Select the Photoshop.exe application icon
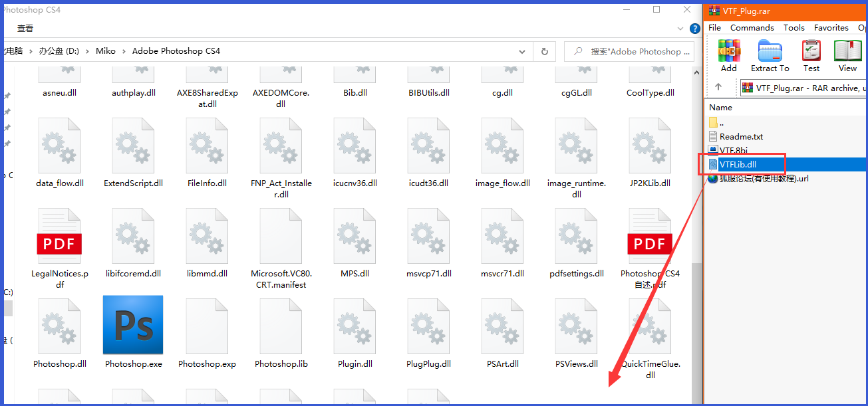The height and width of the screenshot is (406, 868). 133,326
